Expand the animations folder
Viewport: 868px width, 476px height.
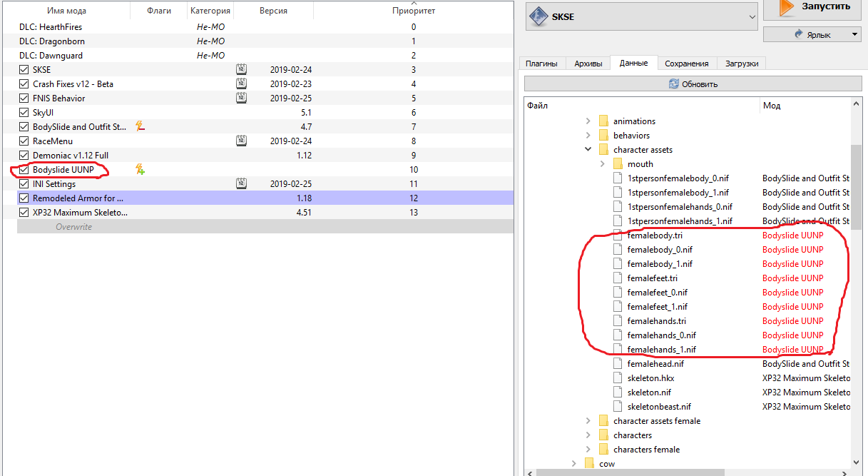point(588,121)
